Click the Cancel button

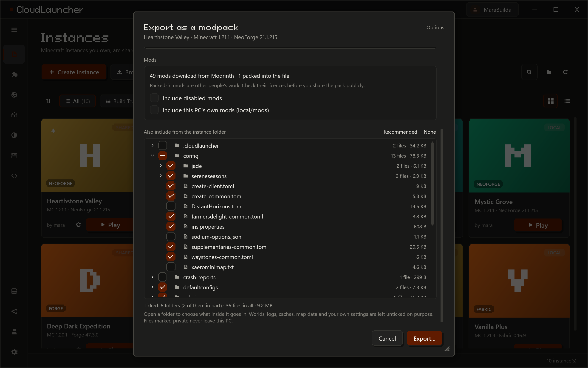[387, 338]
